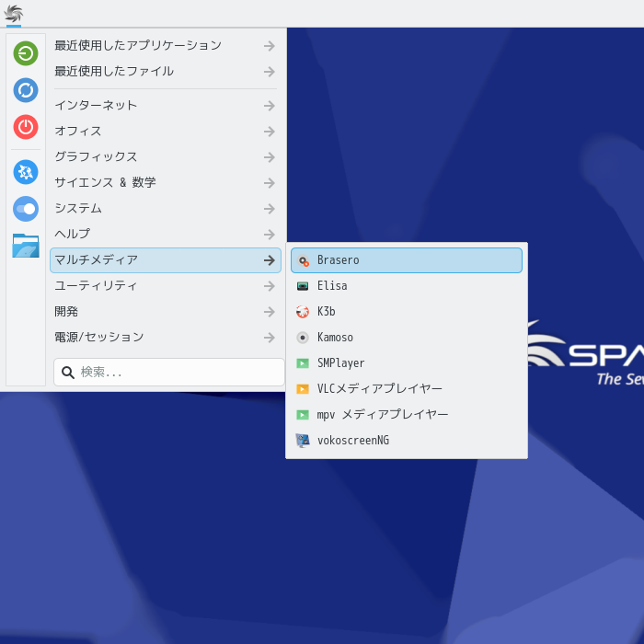Click the vokoscreenNG screen recorder icon
Image resolution: width=644 pixels, height=644 pixels.
[x=303, y=441]
